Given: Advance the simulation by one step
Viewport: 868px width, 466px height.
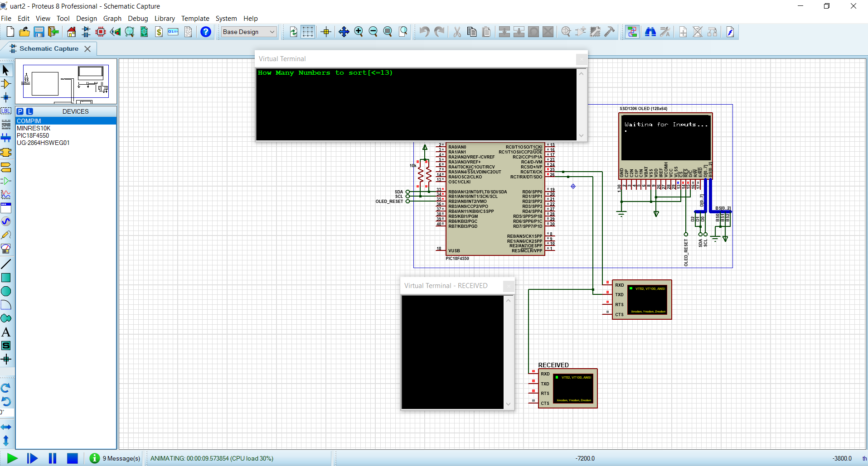Looking at the screenshot, I should [32, 458].
